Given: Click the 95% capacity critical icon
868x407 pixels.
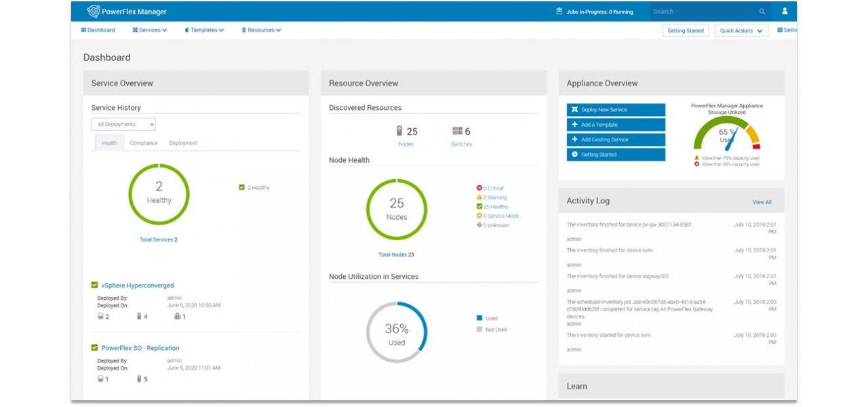Looking at the screenshot, I should [696, 164].
